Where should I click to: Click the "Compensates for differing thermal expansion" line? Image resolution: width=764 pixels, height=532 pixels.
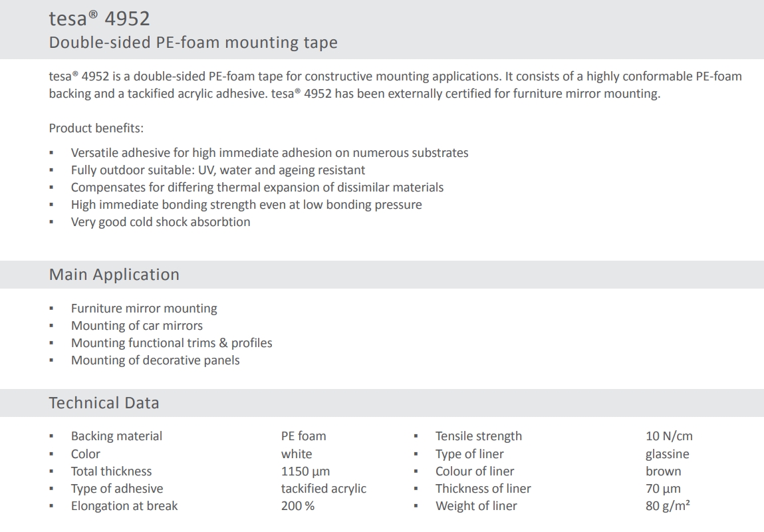point(257,188)
